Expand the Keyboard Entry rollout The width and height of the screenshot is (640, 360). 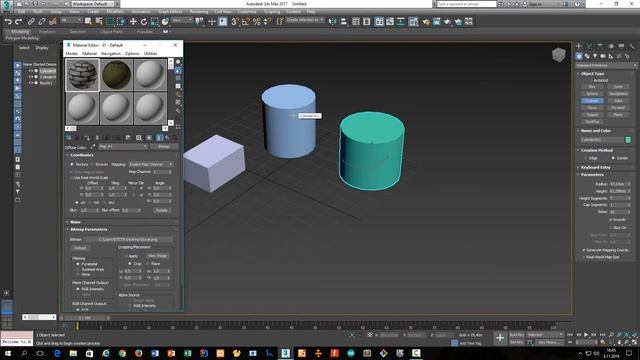[596, 168]
